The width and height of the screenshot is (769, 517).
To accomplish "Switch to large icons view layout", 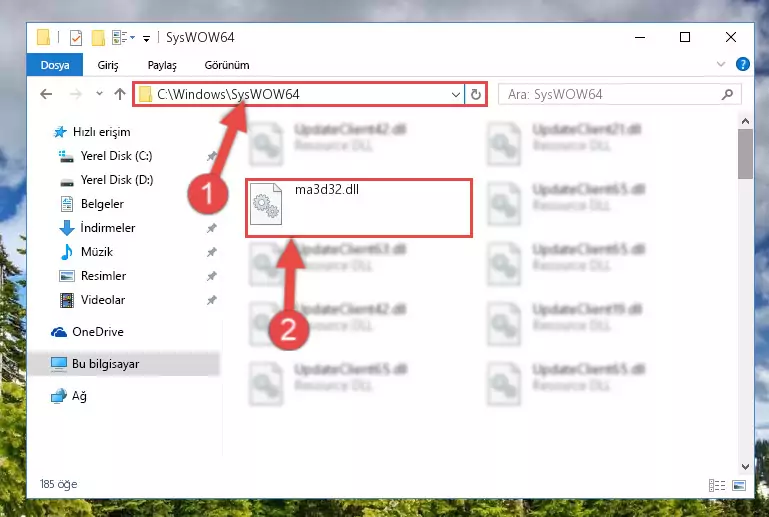I will [739, 486].
